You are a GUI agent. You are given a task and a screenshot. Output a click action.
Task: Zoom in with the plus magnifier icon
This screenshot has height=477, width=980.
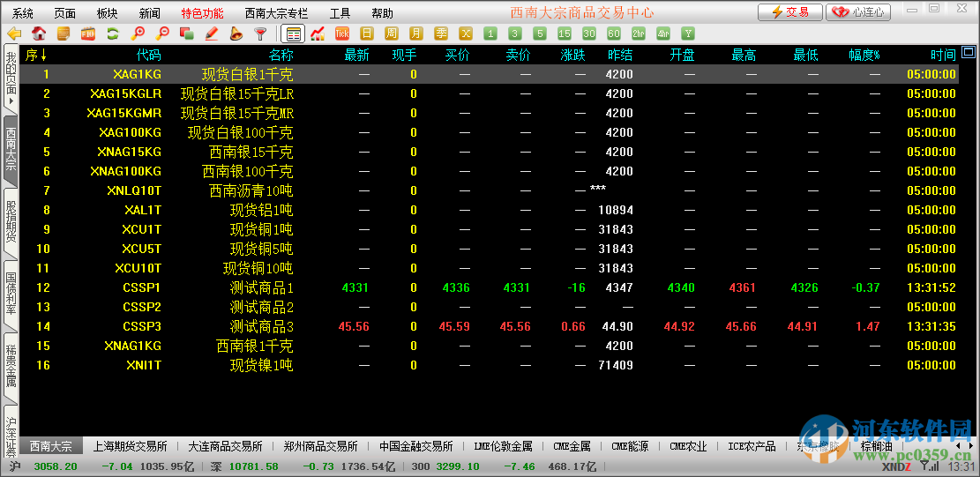point(138,34)
